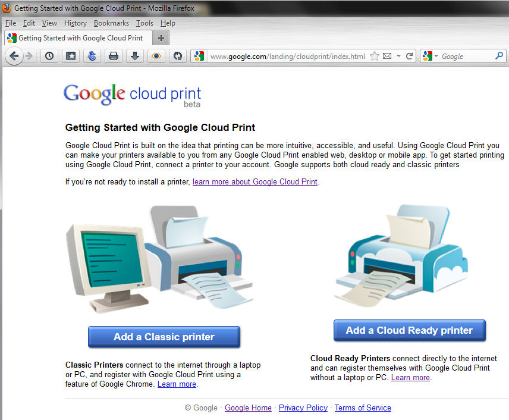
Task: Open downloads with the down-arrow icon
Action: pyautogui.click(x=135, y=56)
